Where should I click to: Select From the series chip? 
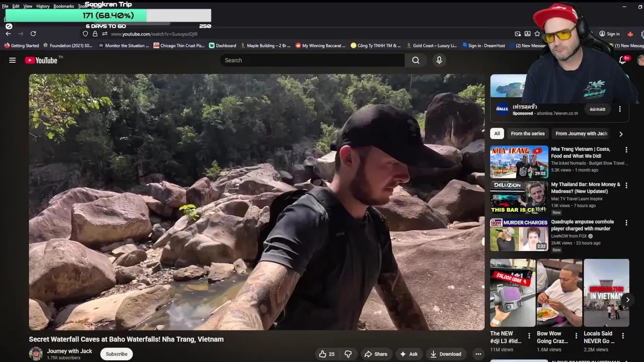528,134
